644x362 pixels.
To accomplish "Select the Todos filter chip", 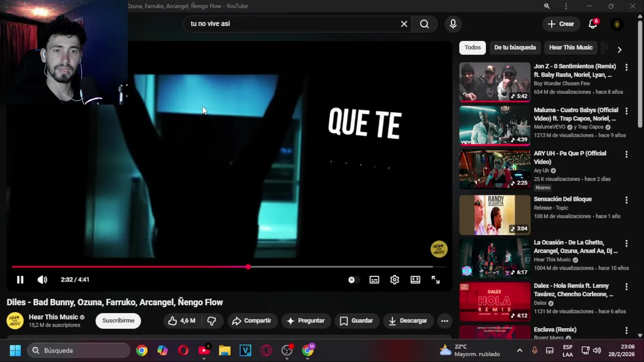I will point(472,47).
